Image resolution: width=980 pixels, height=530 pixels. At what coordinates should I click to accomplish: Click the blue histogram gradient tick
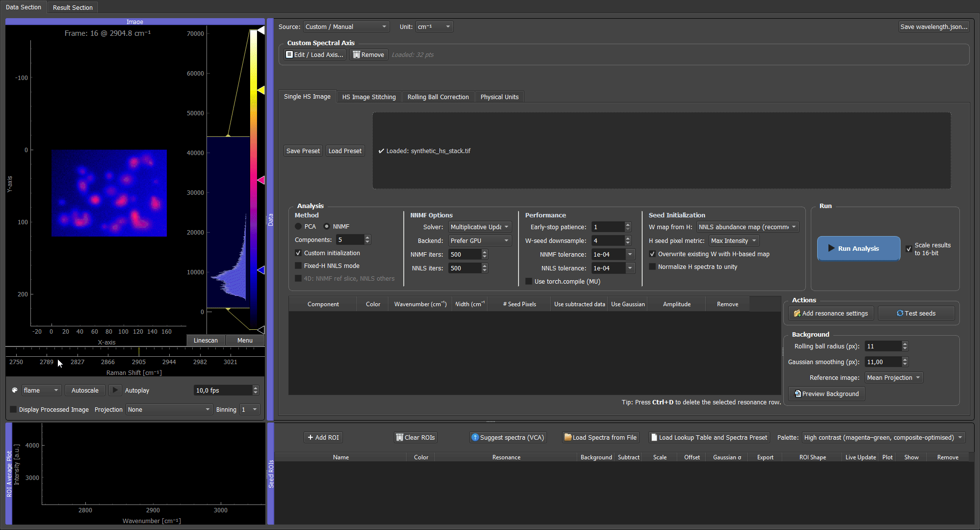(261, 270)
